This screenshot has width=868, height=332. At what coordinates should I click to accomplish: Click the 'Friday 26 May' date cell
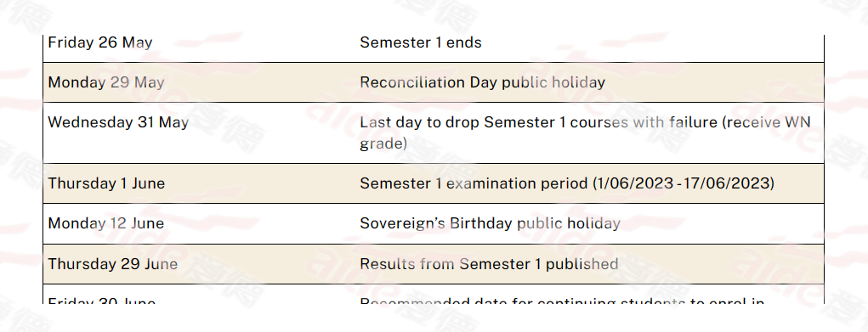pos(100,42)
